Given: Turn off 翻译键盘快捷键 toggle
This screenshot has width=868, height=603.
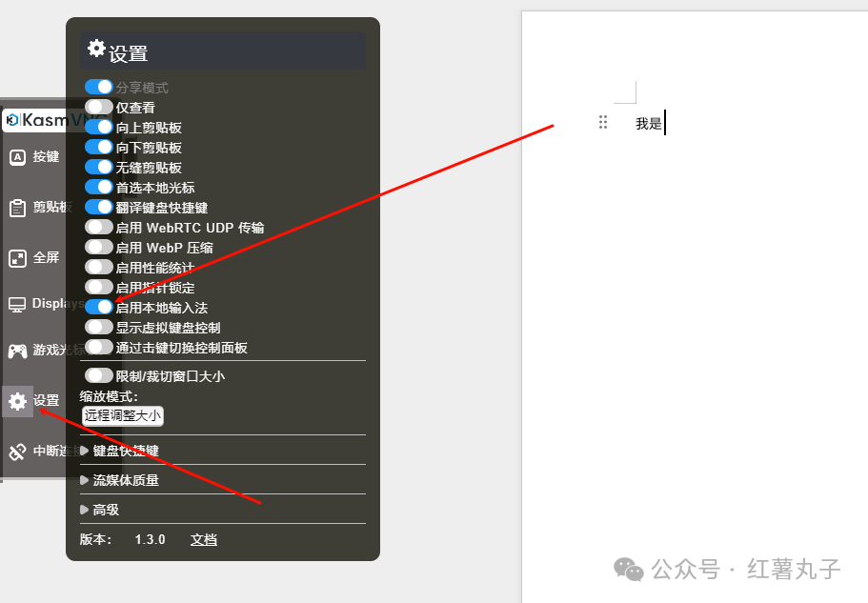Looking at the screenshot, I should [x=99, y=207].
